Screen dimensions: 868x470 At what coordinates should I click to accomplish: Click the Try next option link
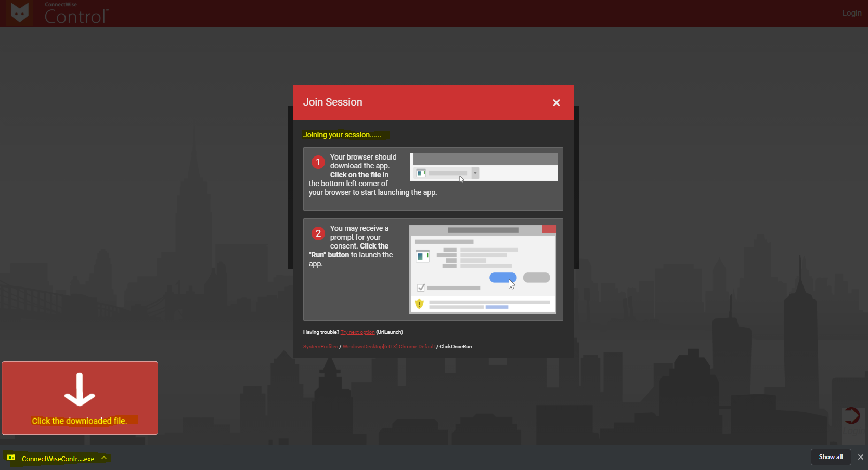(357, 332)
